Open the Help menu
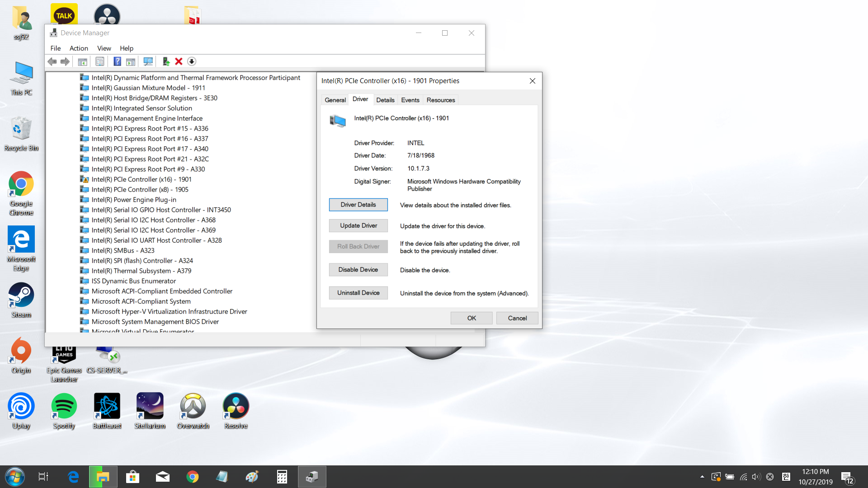This screenshot has height=488, width=868. 127,48
